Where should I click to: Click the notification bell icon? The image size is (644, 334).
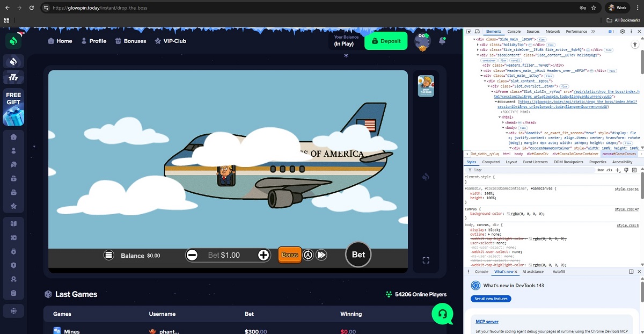click(442, 41)
